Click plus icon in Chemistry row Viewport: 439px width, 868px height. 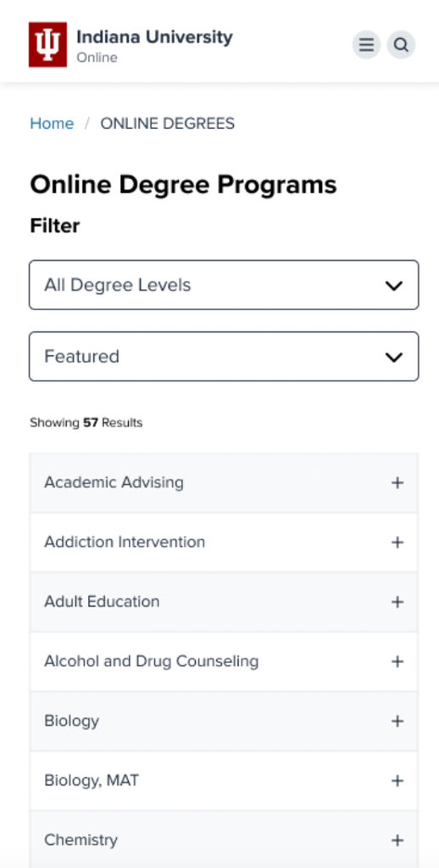[x=397, y=840]
